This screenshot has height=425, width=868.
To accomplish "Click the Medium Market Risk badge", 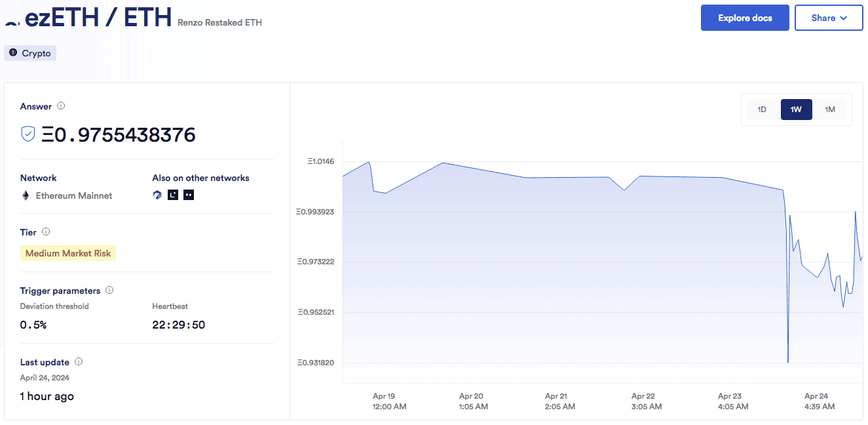I will tap(68, 253).
